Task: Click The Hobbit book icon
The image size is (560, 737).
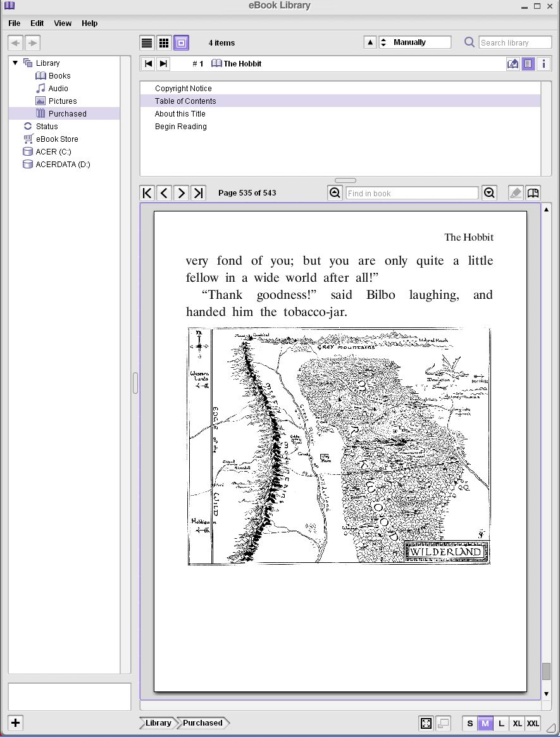Action: [x=216, y=63]
